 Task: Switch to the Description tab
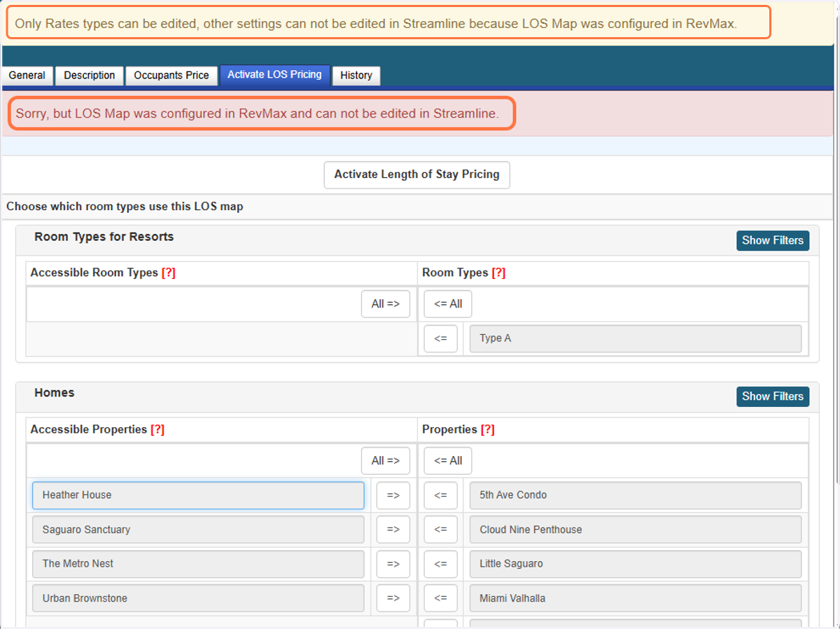click(x=90, y=76)
